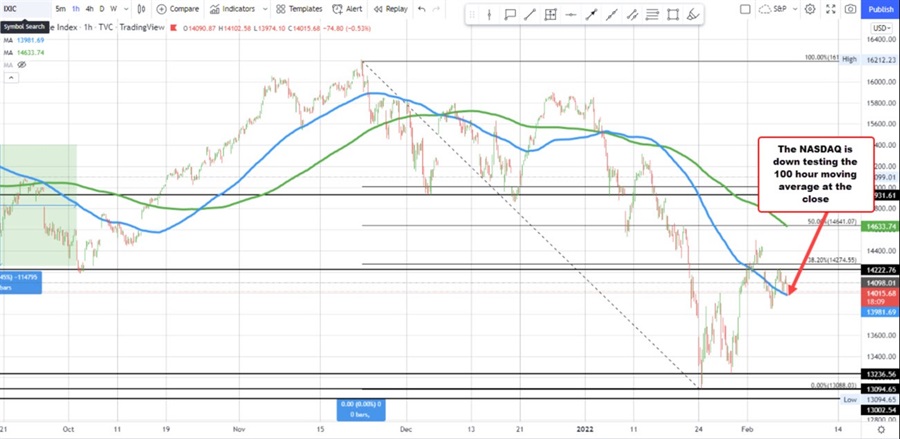Take a chart snapshot with camera icon
The width and height of the screenshot is (900, 439).
click(x=851, y=9)
